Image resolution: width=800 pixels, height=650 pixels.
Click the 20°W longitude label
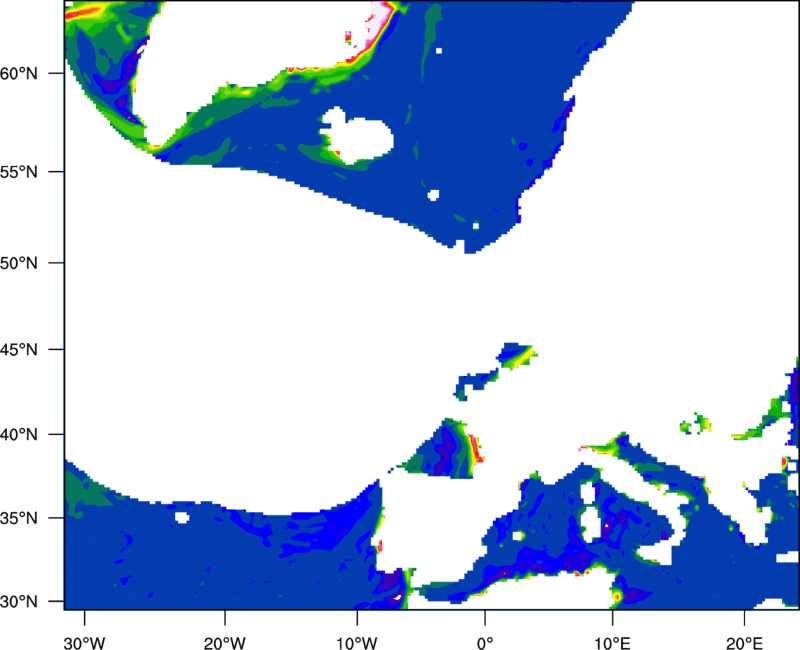pyautogui.click(x=224, y=643)
